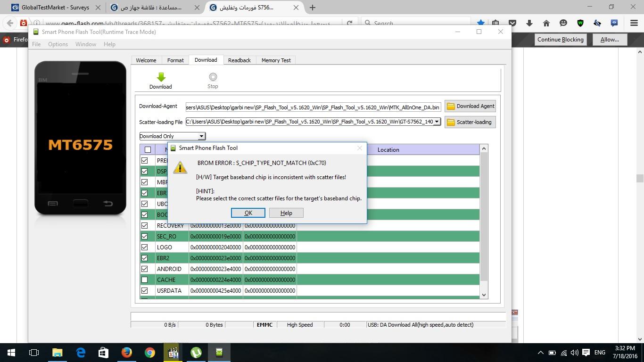644x362 pixels.
Task: Open File Explorer from taskbar
Action: coord(57,352)
